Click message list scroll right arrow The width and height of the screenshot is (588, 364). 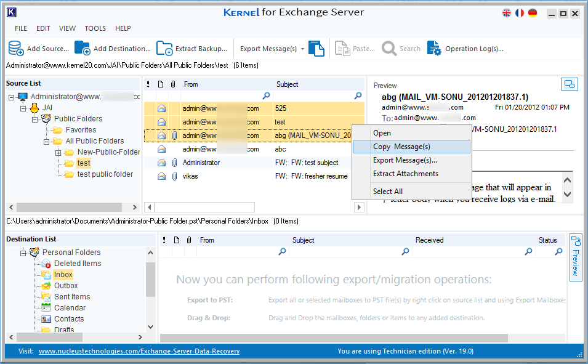pyautogui.click(x=359, y=207)
